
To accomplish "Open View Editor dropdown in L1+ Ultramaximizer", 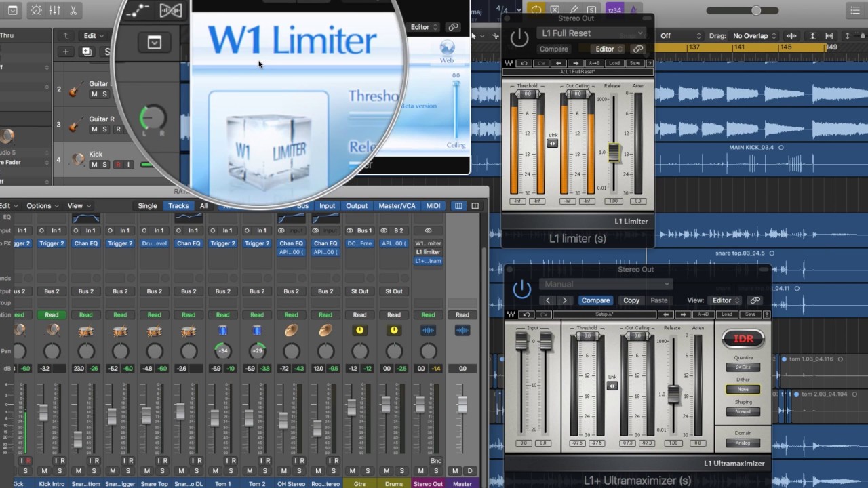I will click(x=725, y=300).
